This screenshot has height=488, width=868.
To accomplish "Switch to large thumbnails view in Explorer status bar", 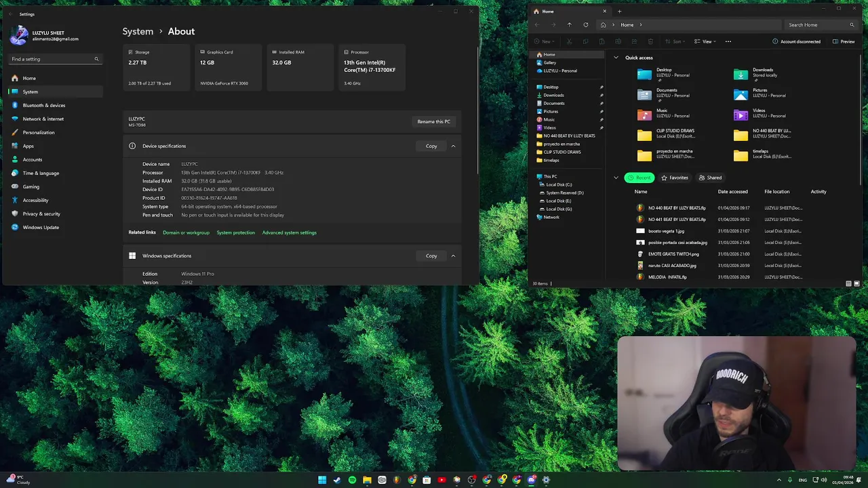I will pos(856,283).
